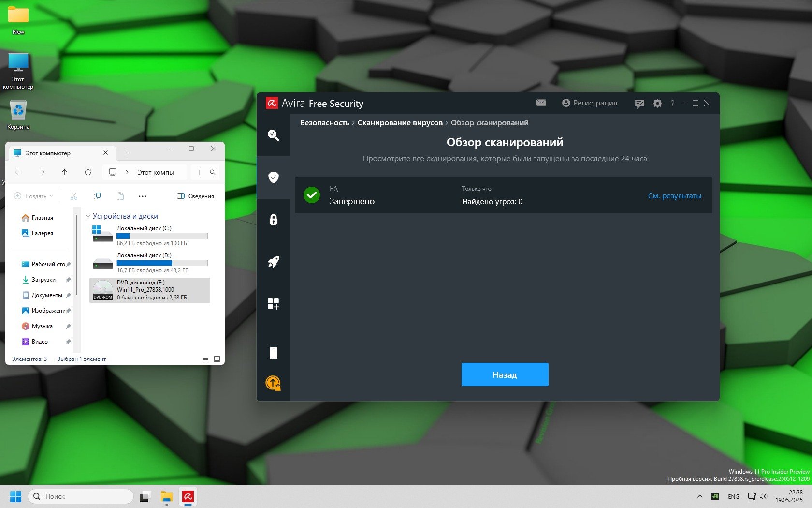Open Видео in Explorer navigation pane

pos(35,342)
